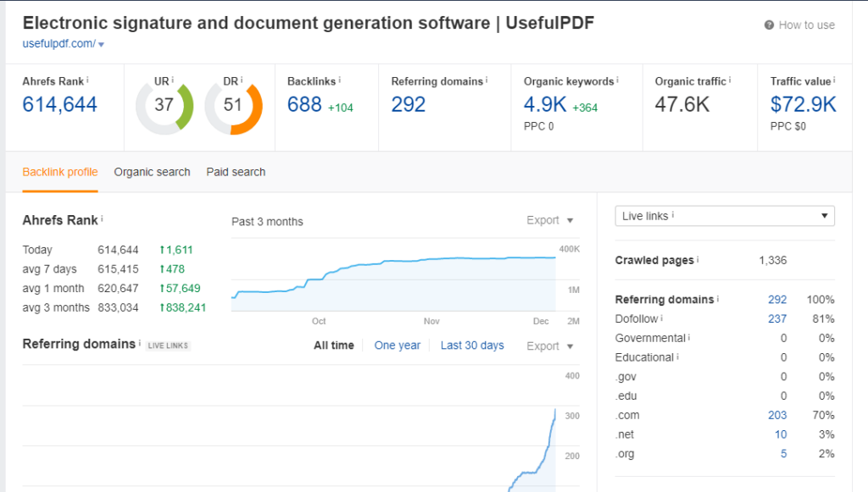Screen dimensions: 868x492
Task: Click the info icon next to Backlinks
Action: point(339,80)
